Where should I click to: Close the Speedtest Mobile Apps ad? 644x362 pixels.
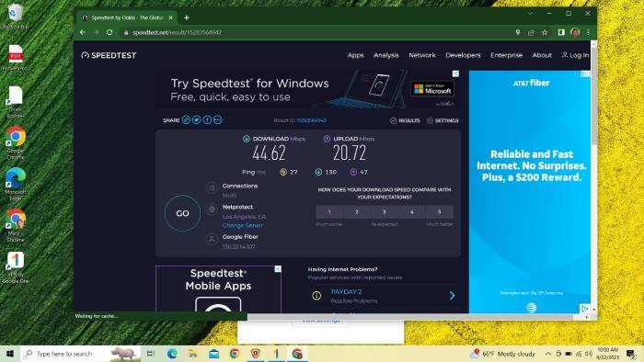pyautogui.click(x=278, y=269)
